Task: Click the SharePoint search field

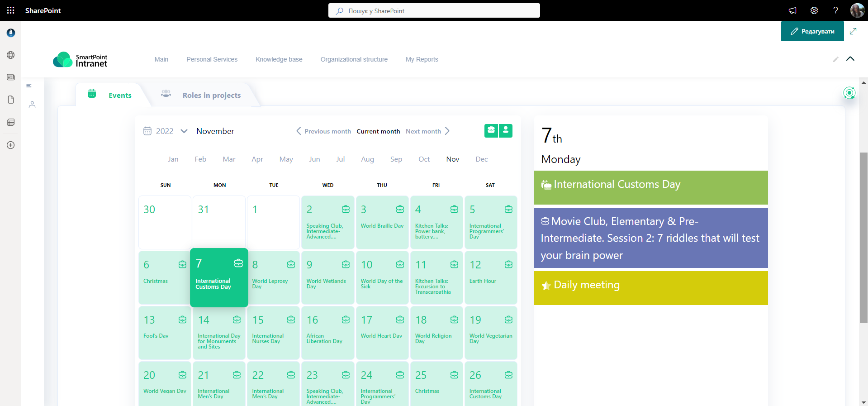Action: click(x=434, y=10)
